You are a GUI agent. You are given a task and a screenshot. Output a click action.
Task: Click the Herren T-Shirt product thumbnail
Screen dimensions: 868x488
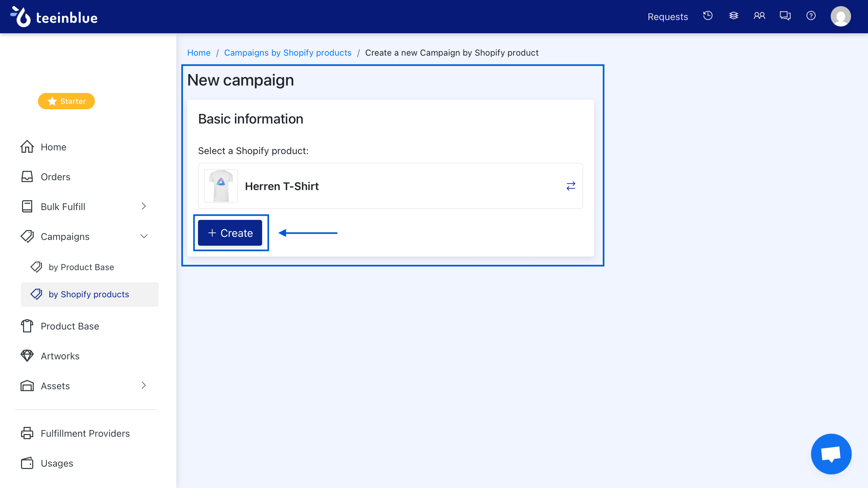(x=221, y=186)
